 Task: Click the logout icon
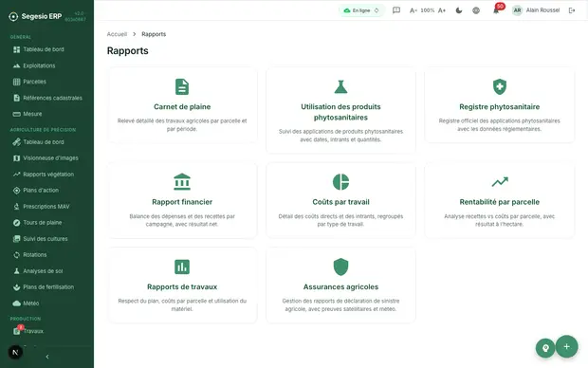(572, 10)
